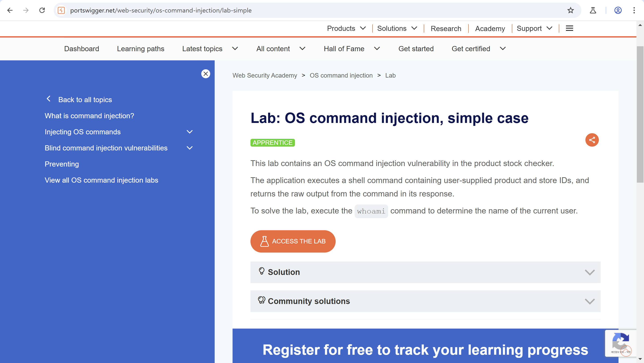Viewport: 644px width, 363px height.
Task: Open Learning paths menu item
Action: coord(140,49)
